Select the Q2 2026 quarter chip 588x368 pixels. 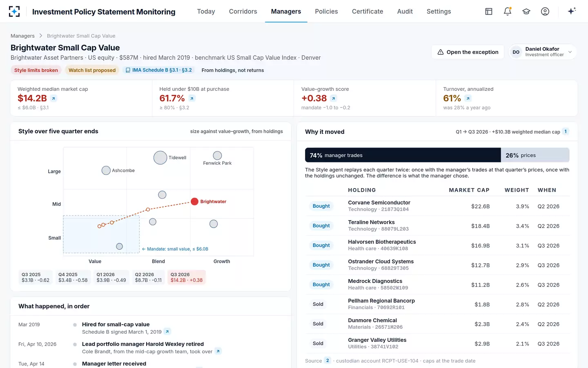[x=148, y=277]
